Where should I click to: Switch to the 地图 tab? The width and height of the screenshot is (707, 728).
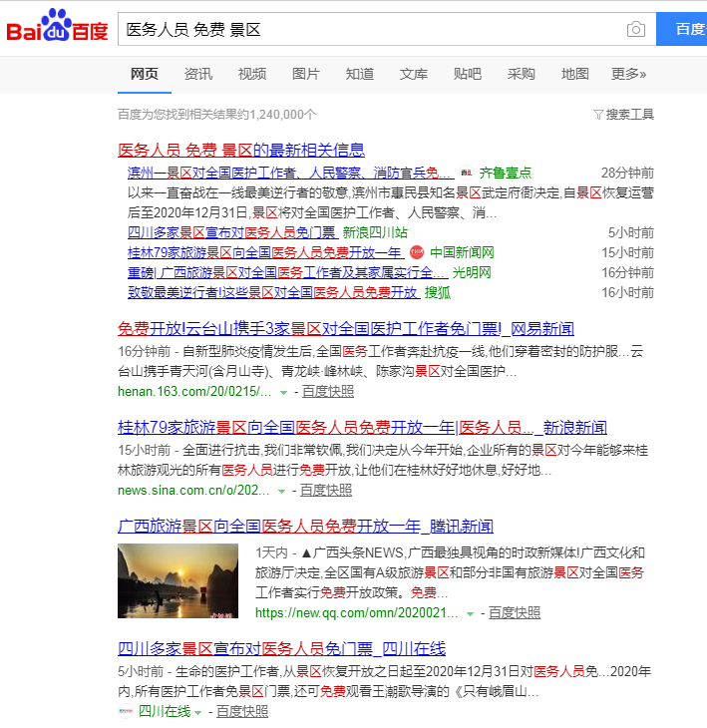coord(575,74)
